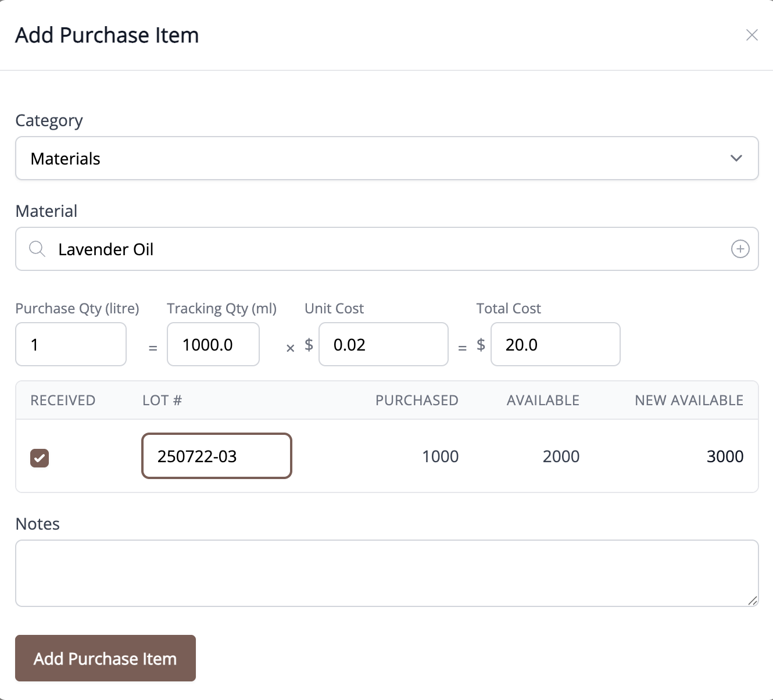773x700 pixels.
Task: Click the NEW AVAILABLE column header
Action: point(689,400)
